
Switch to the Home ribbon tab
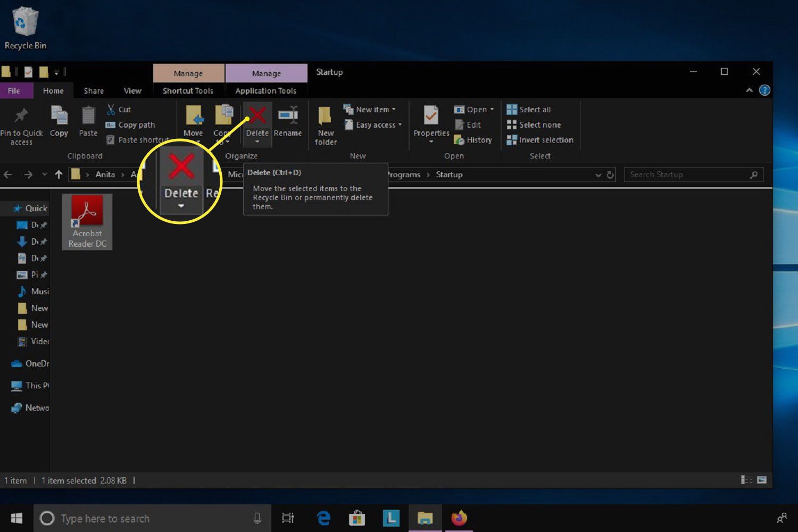pyautogui.click(x=53, y=91)
